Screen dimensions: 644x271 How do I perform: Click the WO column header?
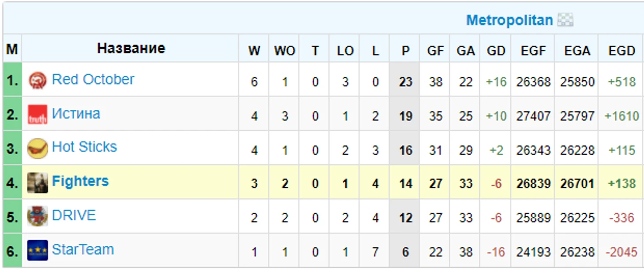pyautogui.click(x=285, y=51)
